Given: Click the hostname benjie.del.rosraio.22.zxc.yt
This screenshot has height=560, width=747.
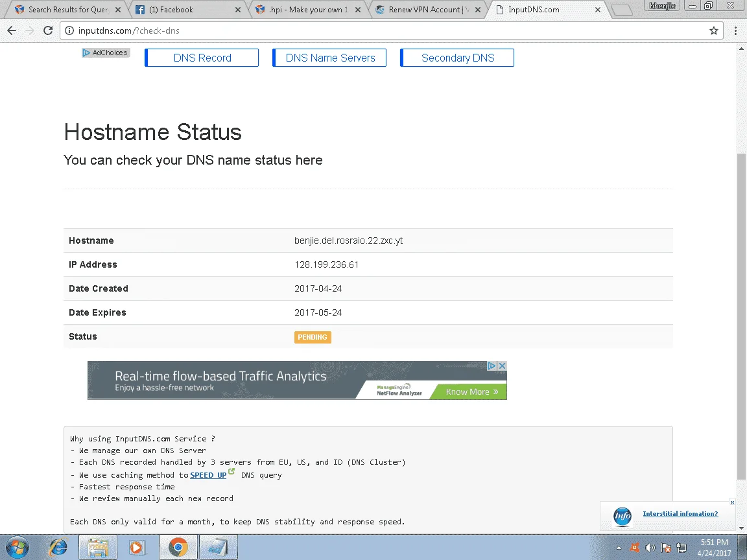Looking at the screenshot, I should click(348, 240).
